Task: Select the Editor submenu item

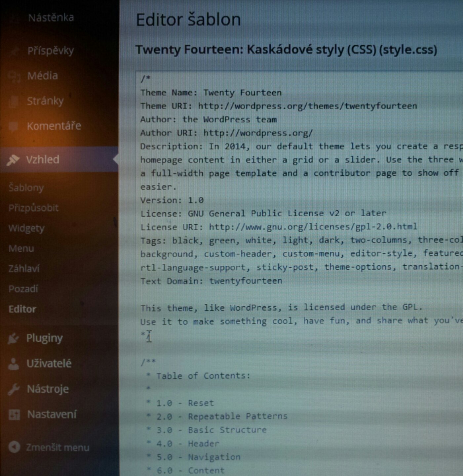Action: pyautogui.click(x=22, y=309)
